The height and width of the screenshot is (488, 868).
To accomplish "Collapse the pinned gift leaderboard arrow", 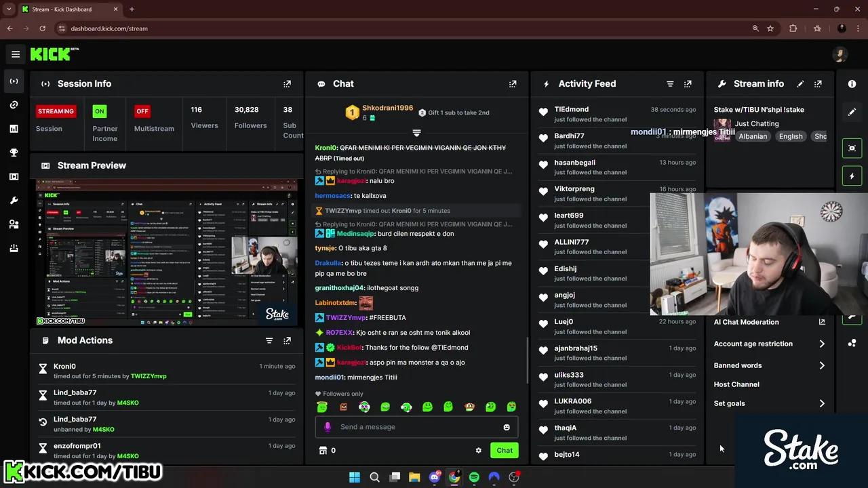I will (416, 133).
